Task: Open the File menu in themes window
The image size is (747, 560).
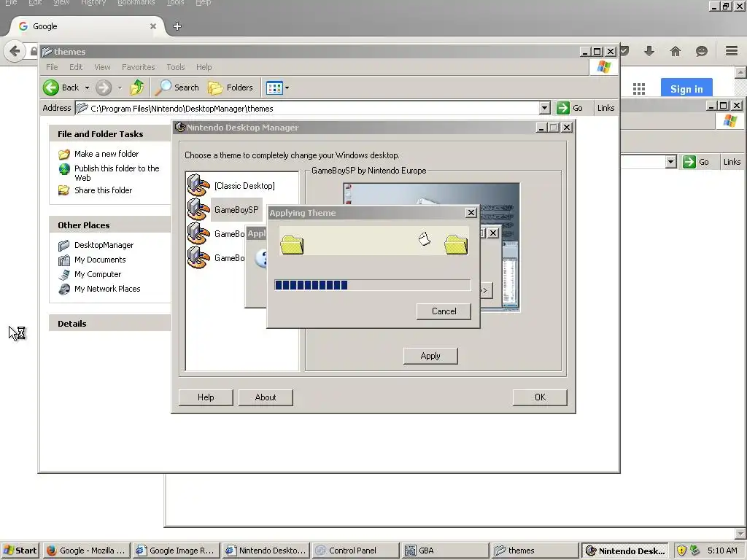Action: (52, 67)
